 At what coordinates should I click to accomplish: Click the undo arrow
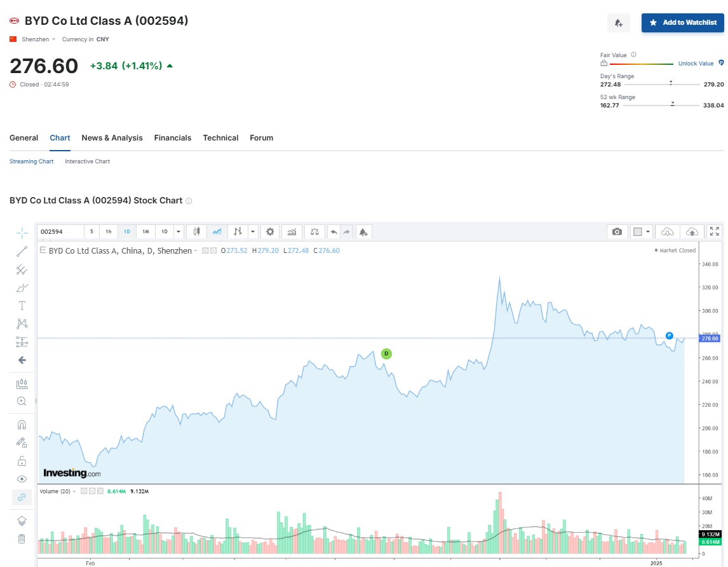[334, 231]
